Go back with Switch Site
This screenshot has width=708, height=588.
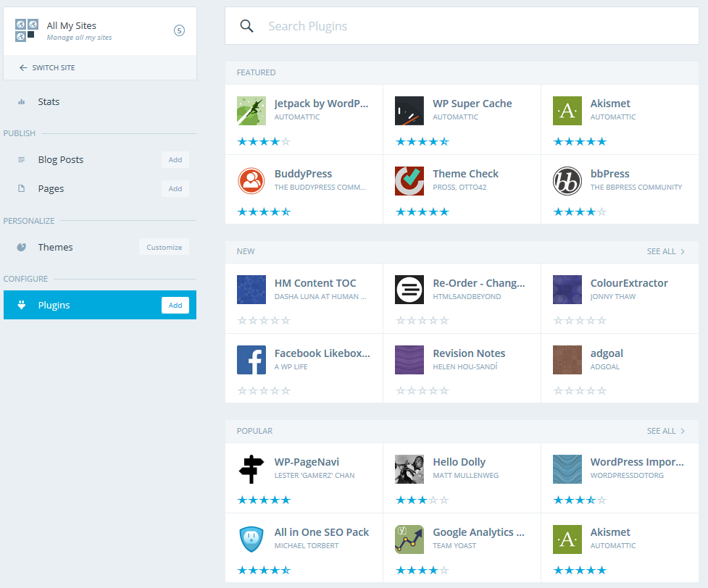point(47,67)
